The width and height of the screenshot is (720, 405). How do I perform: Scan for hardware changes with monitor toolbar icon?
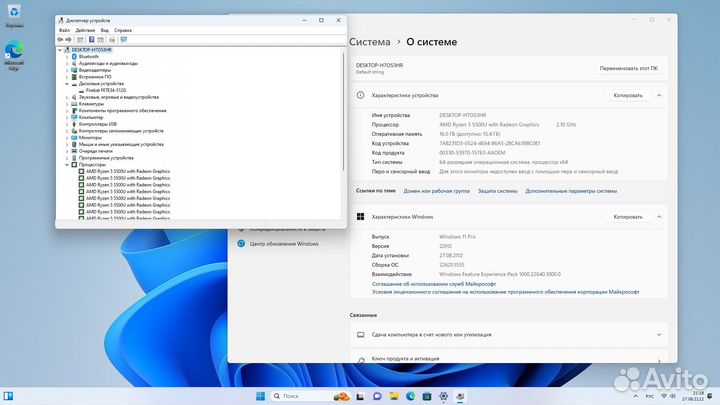point(124,39)
